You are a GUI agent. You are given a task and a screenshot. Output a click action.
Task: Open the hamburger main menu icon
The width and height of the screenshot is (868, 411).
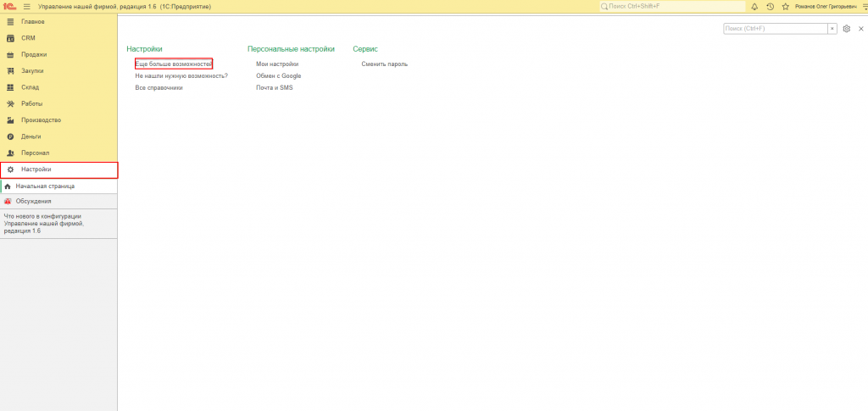26,6
